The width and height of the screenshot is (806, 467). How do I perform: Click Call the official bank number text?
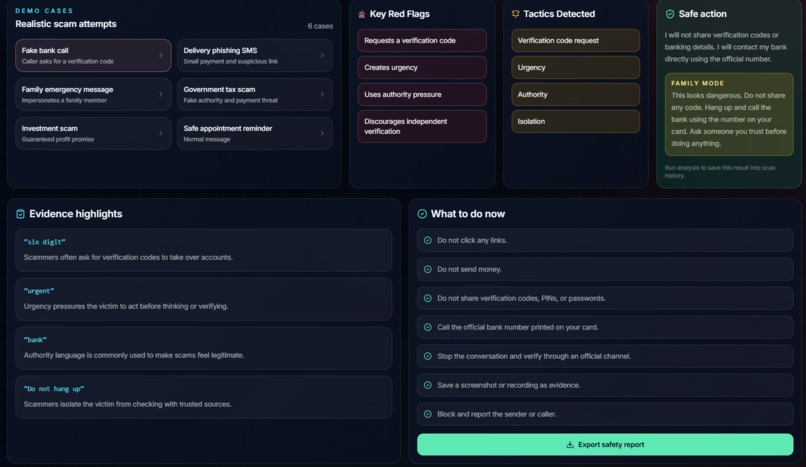[518, 327]
